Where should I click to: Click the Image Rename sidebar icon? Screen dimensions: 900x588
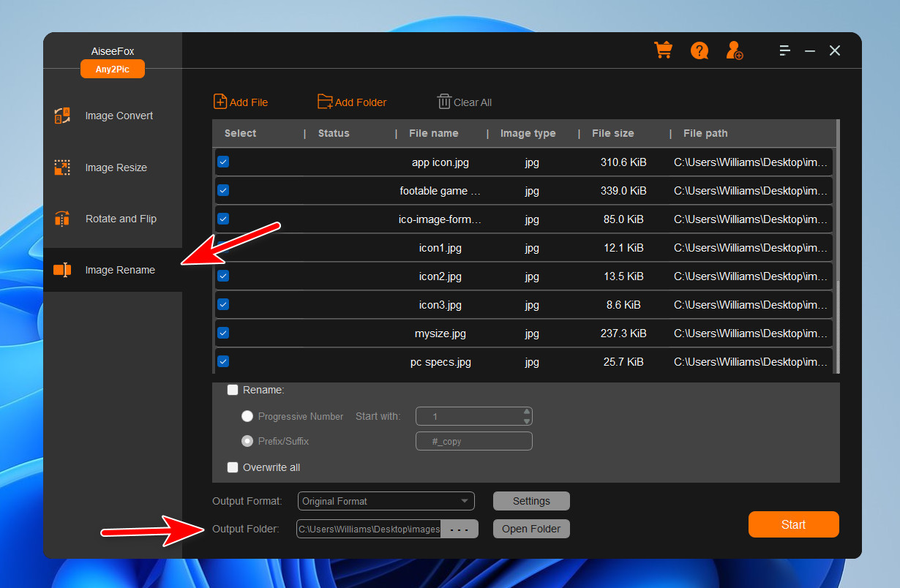(62, 270)
